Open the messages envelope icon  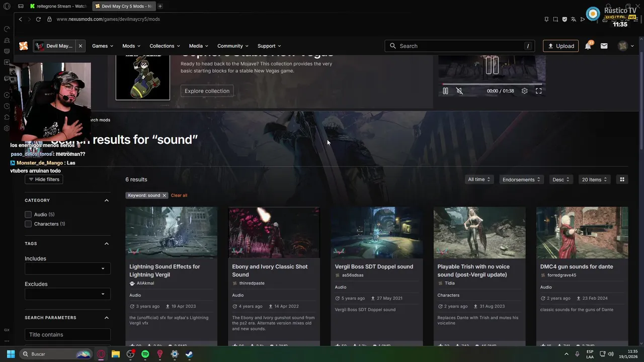pyautogui.click(x=604, y=46)
